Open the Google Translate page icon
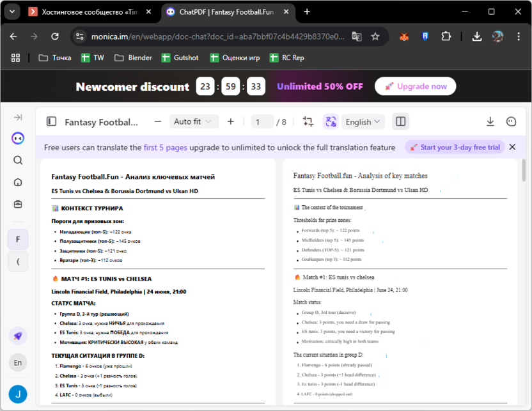The image size is (532, 411). coord(357,36)
